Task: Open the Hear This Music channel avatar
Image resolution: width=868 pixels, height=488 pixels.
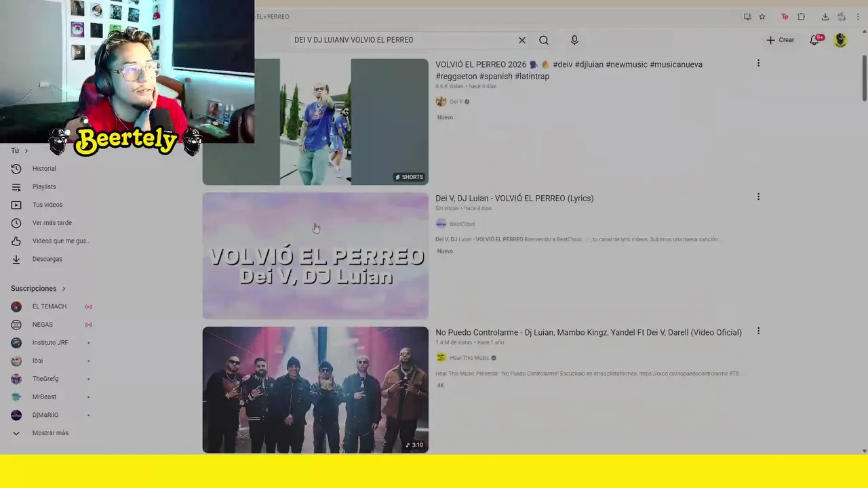Action: pyautogui.click(x=441, y=358)
